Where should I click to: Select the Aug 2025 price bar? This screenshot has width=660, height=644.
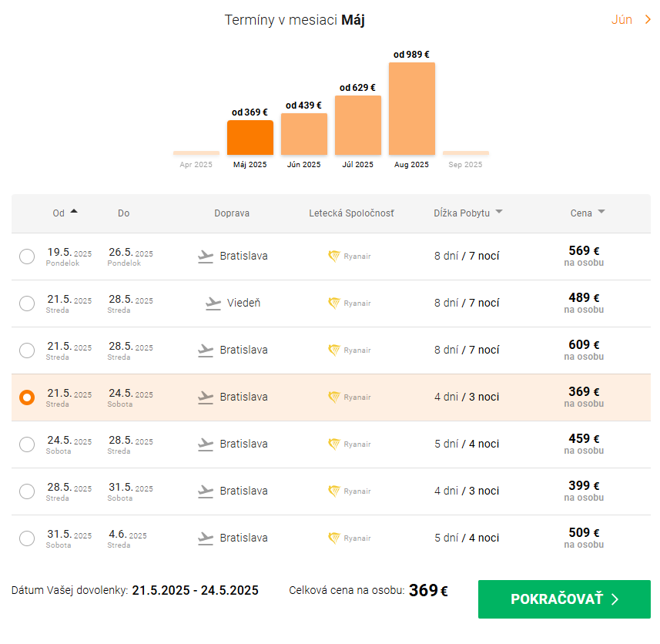(411, 109)
